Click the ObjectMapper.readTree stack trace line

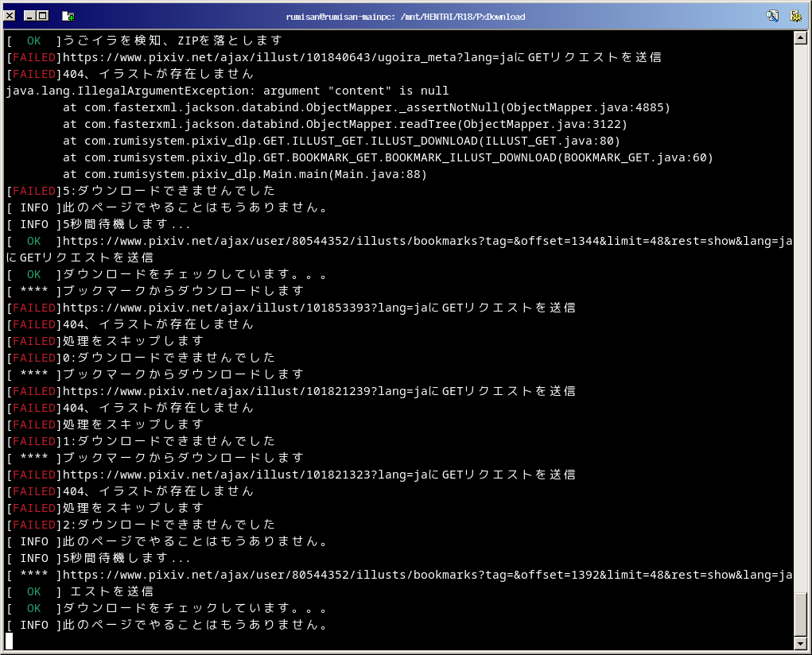[345, 124]
